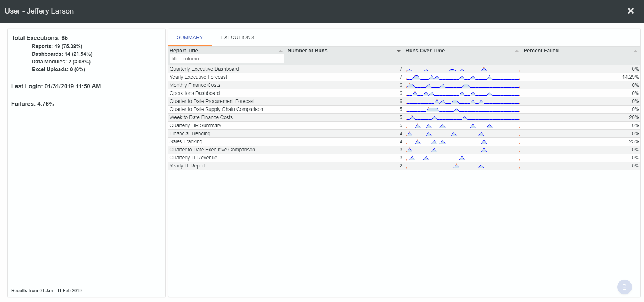Click the Total Executions: 65 text
Screen dimensions: 644x302
point(40,38)
